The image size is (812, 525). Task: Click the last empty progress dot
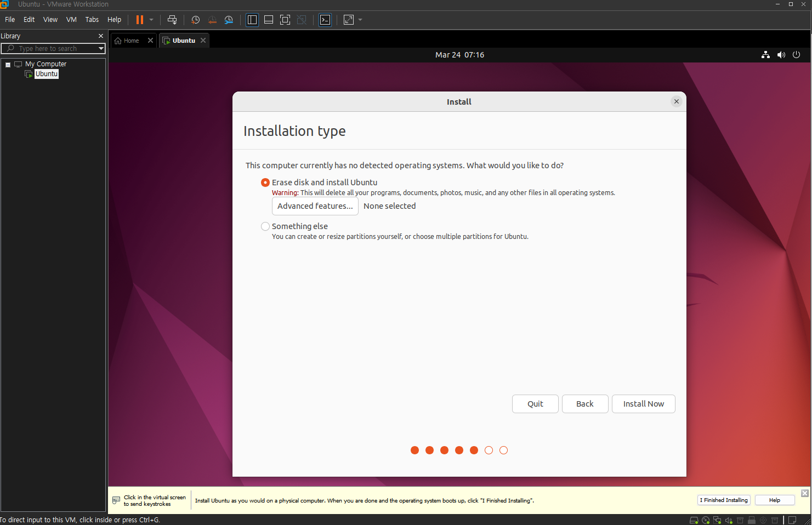pos(503,450)
